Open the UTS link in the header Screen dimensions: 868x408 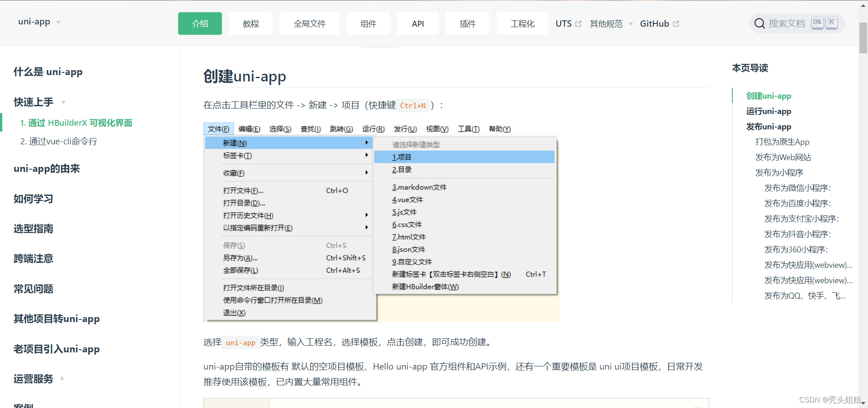coord(564,24)
